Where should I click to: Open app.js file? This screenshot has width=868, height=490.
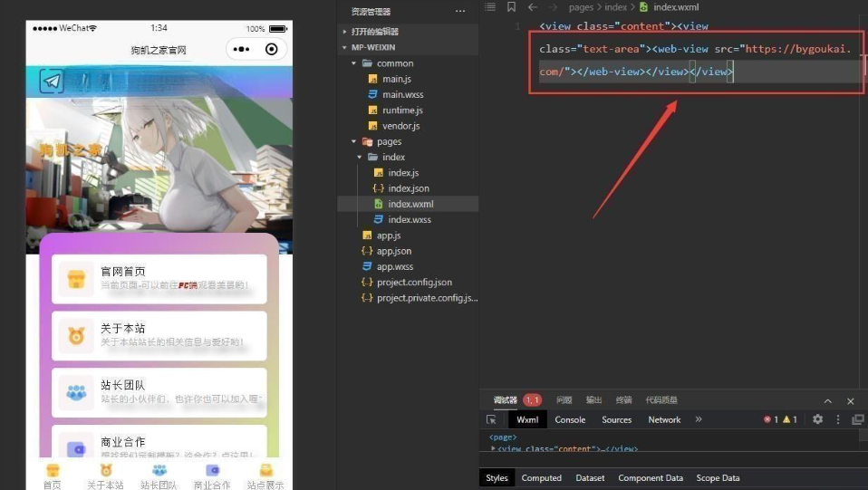(x=389, y=235)
